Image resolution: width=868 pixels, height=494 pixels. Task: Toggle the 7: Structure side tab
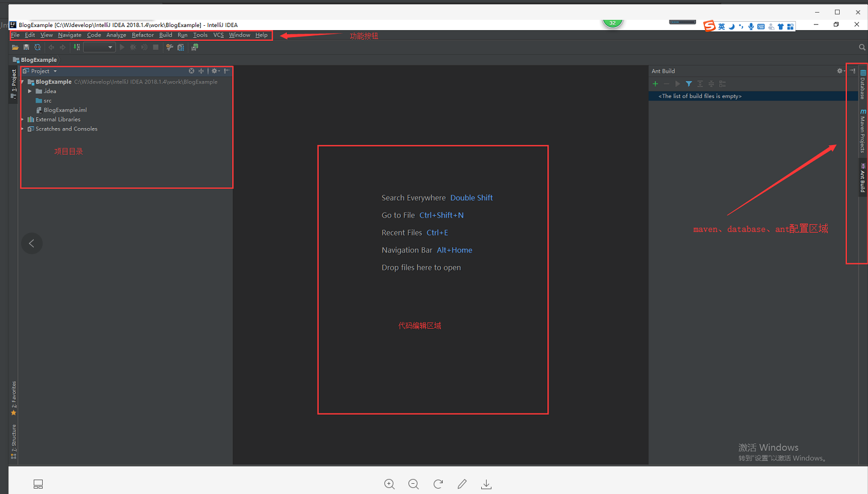(x=13, y=442)
